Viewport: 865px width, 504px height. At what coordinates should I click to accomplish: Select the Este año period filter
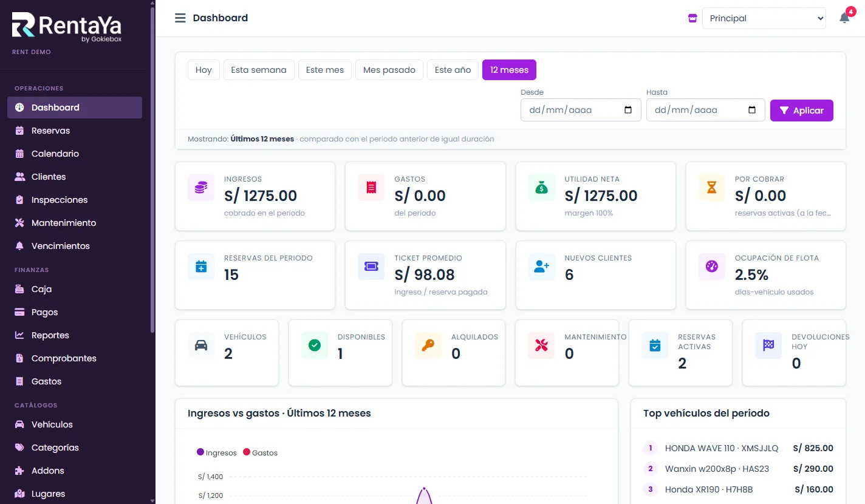pyautogui.click(x=453, y=70)
